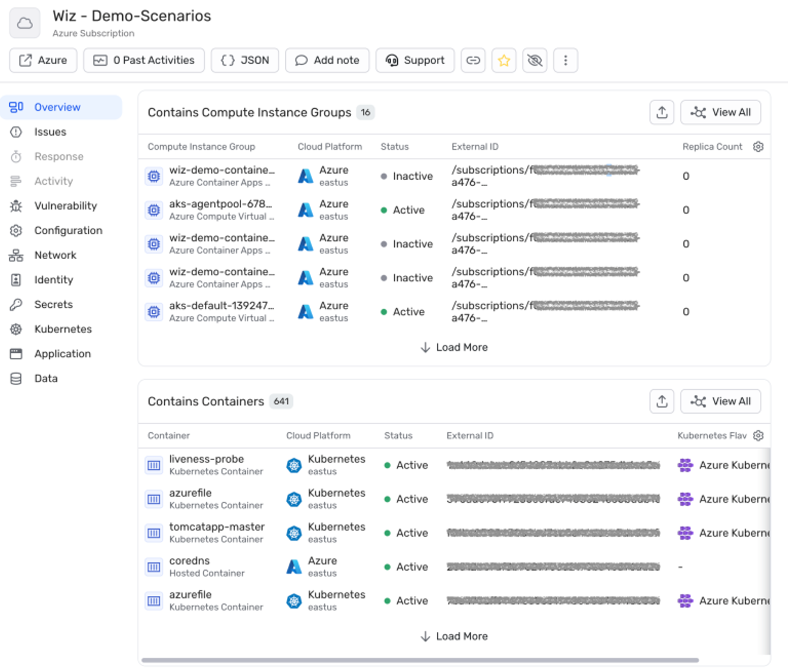Toggle the favorite star icon

click(x=504, y=60)
